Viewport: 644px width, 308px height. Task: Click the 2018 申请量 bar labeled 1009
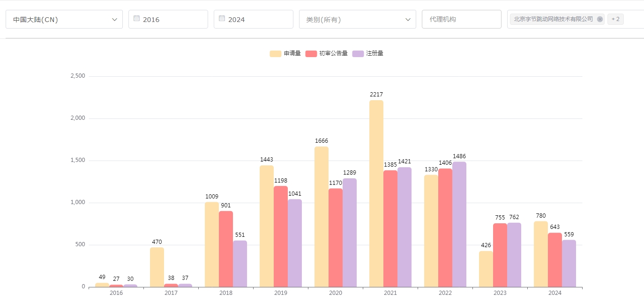coord(211,244)
